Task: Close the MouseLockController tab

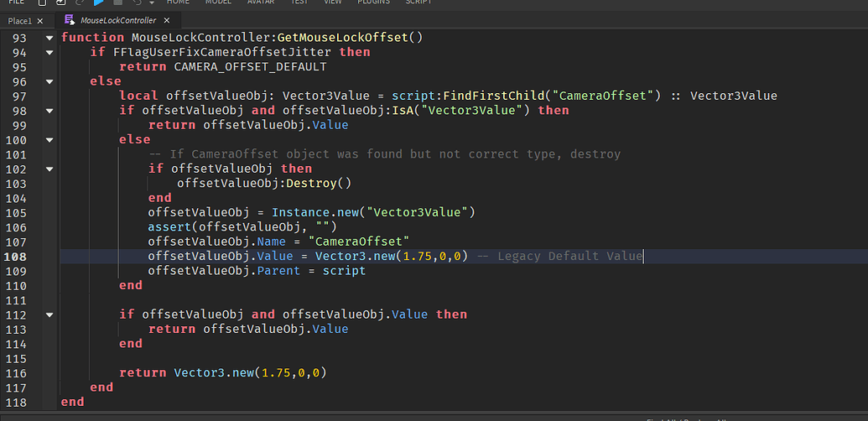Action: 166,20
